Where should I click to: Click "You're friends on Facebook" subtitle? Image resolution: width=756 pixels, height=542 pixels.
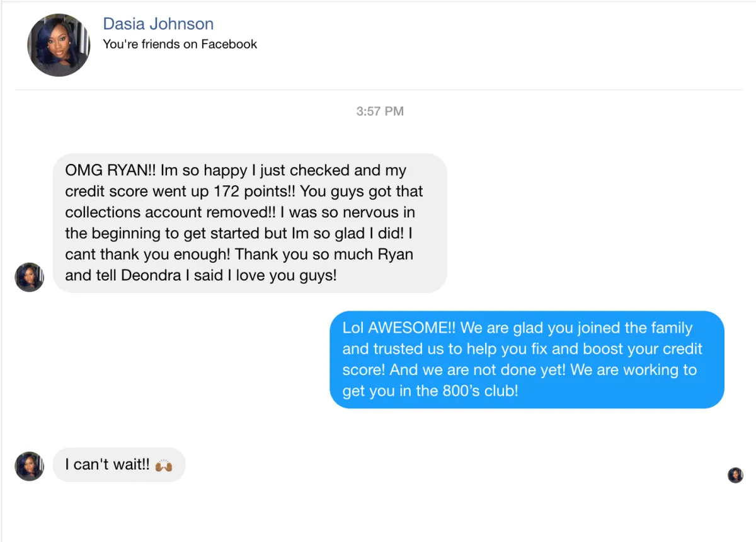[x=180, y=44]
